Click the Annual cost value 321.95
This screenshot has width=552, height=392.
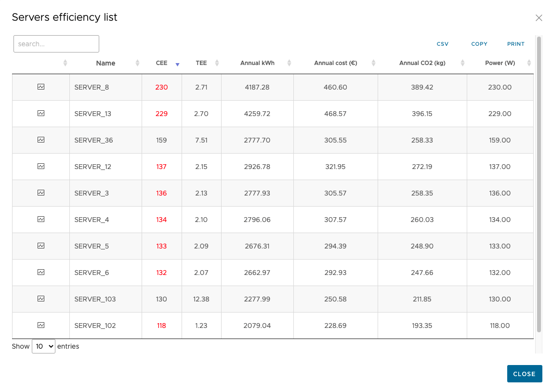tap(336, 167)
